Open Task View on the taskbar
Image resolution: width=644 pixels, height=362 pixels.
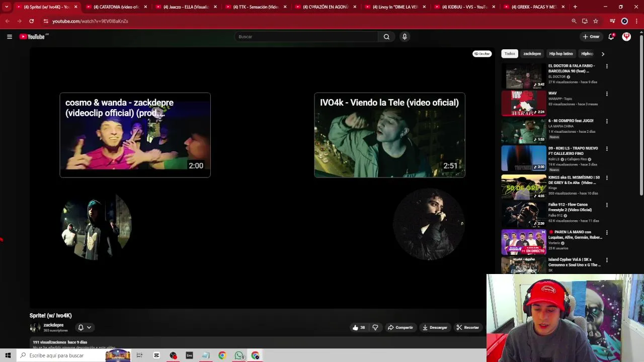click(139, 355)
